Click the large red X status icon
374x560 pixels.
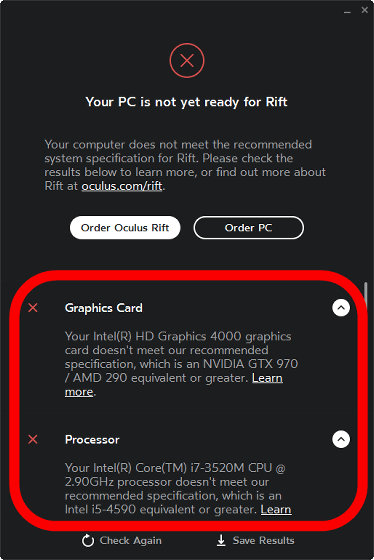(187, 60)
